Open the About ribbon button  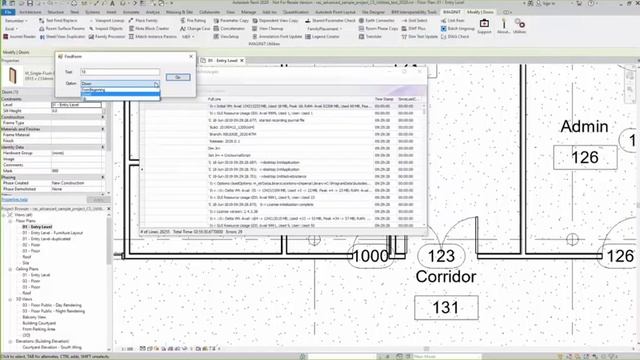pos(503,26)
